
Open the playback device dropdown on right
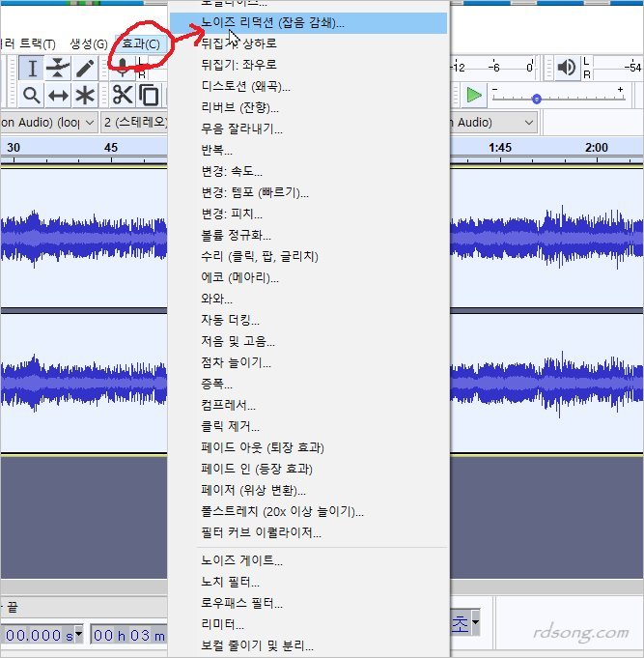[x=492, y=123]
